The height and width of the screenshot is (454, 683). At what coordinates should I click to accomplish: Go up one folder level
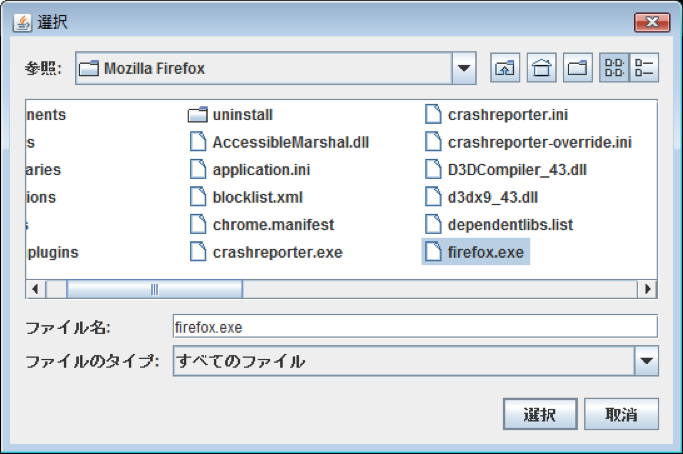505,68
